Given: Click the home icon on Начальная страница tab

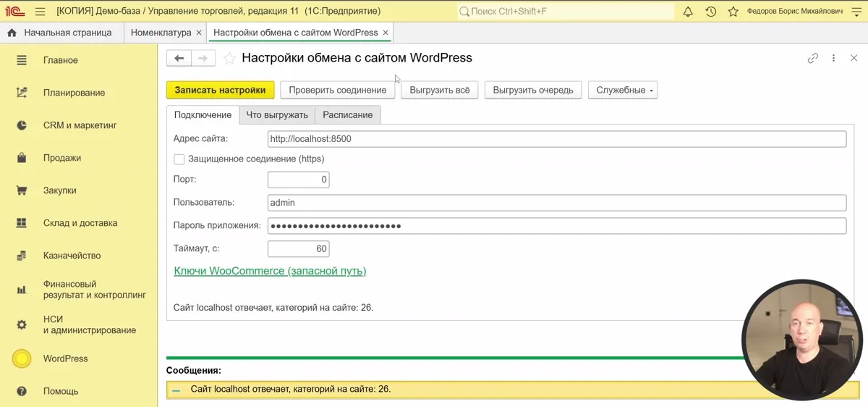Looking at the screenshot, I should pyautogui.click(x=12, y=33).
